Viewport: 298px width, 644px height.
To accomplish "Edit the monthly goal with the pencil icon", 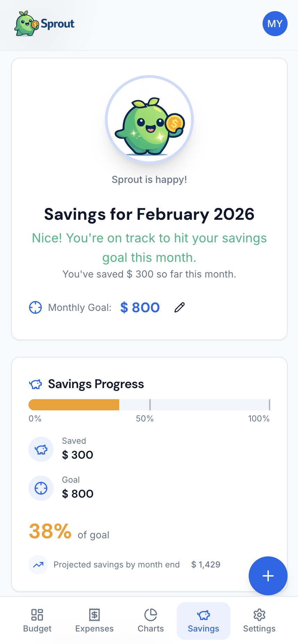I will pyautogui.click(x=179, y=307).
